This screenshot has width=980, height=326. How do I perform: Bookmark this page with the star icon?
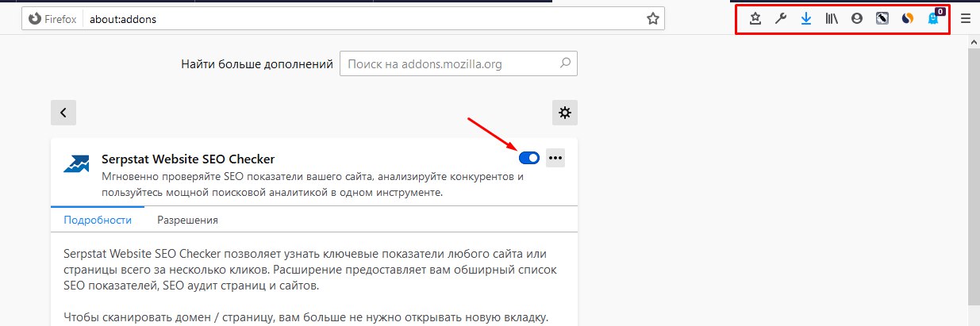(652, 19)
